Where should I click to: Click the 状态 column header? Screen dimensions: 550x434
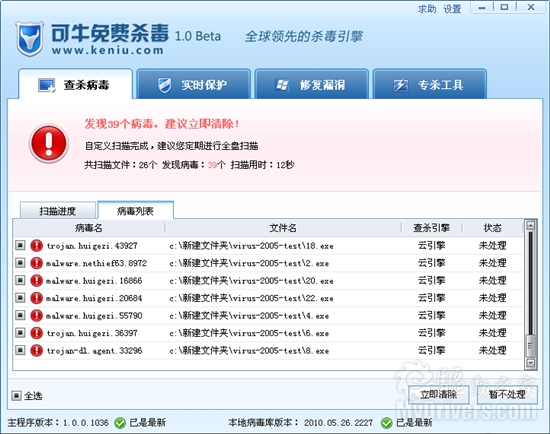(492, 228)
